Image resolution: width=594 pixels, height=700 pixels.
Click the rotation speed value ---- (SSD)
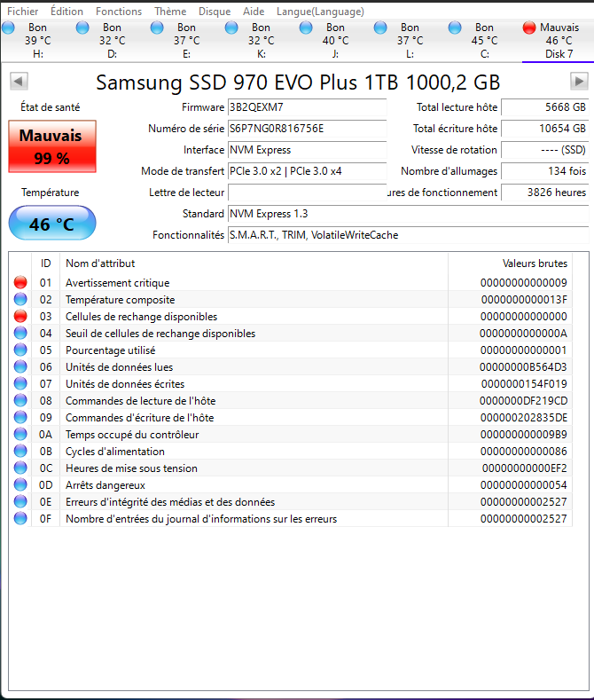544,150
